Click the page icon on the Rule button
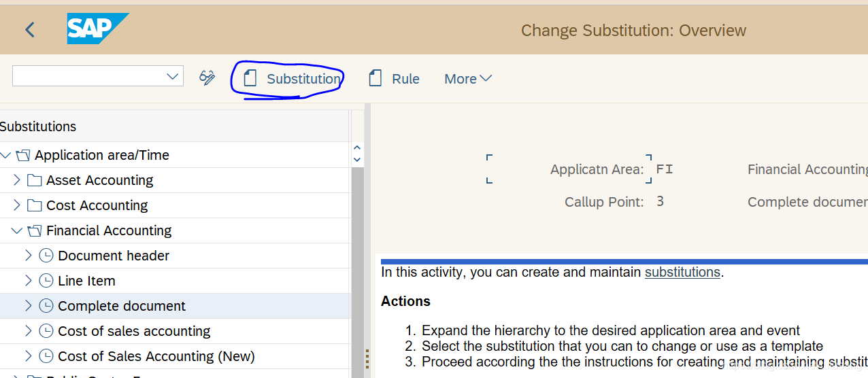868x378 pixels. (375, 78)
